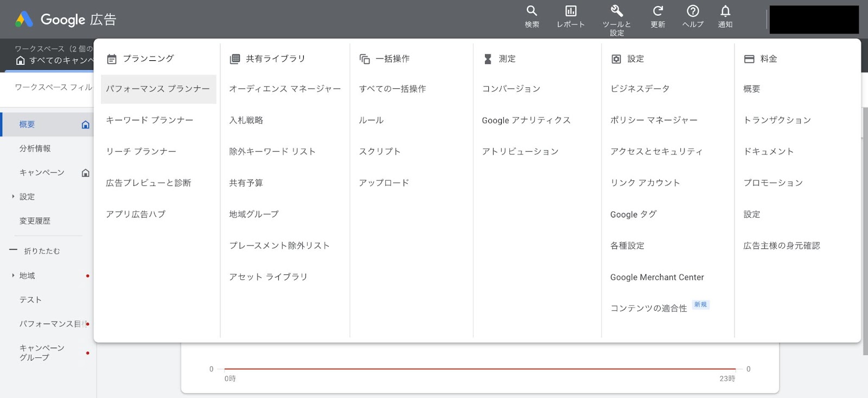
Task: Open リンク アカウント
Action: pos(645,183)
